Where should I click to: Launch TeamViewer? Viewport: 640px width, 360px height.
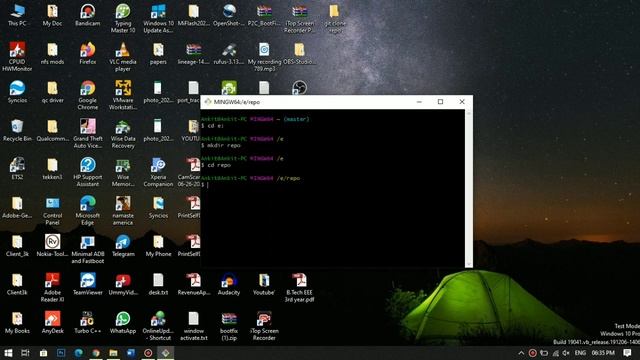coord(87,284)
